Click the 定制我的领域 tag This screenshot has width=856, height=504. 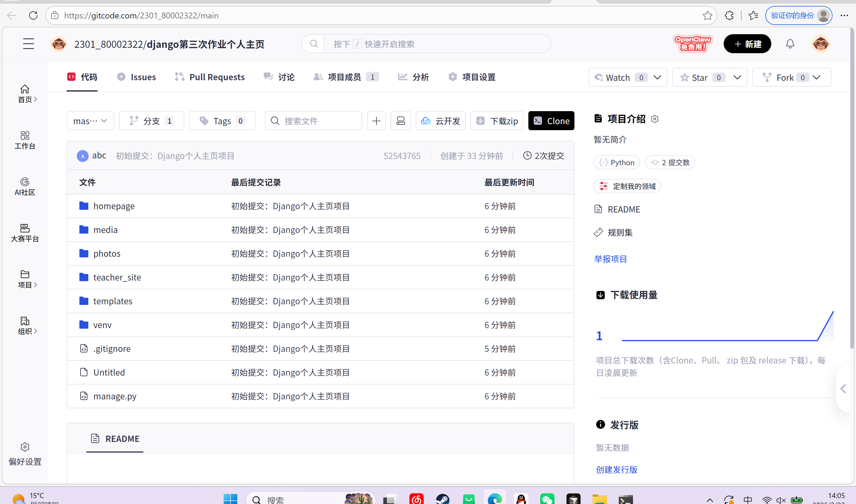point(627,186)
